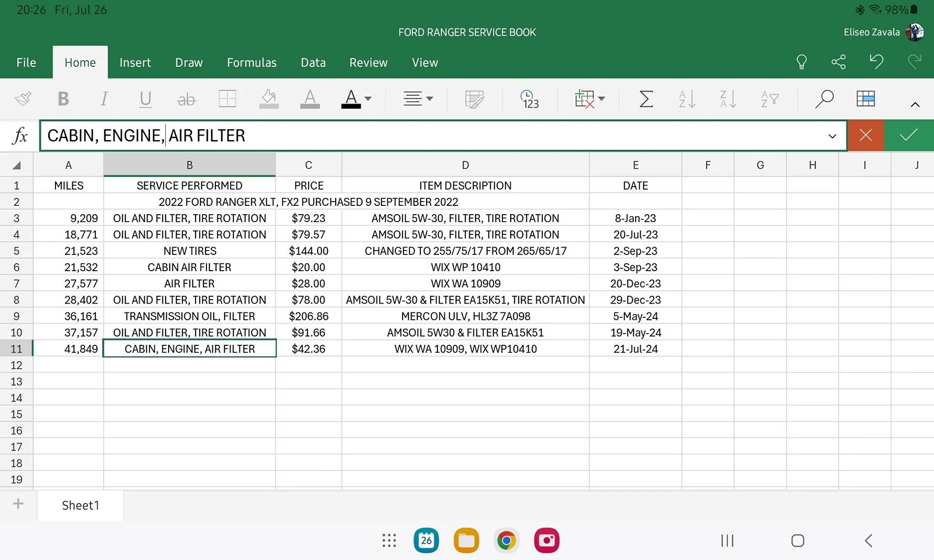This screenshot has width=934, height=560.
Task: Open the Android apps grid
Action: [389, 540]
